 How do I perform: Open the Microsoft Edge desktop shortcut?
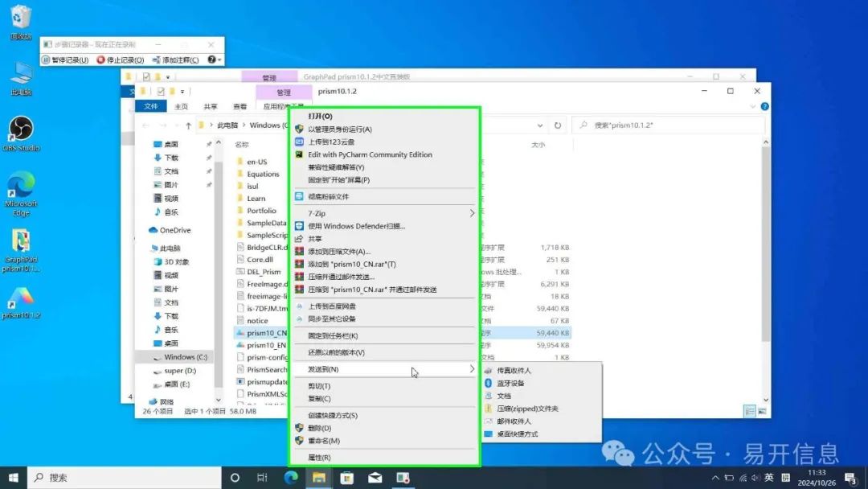20,193
